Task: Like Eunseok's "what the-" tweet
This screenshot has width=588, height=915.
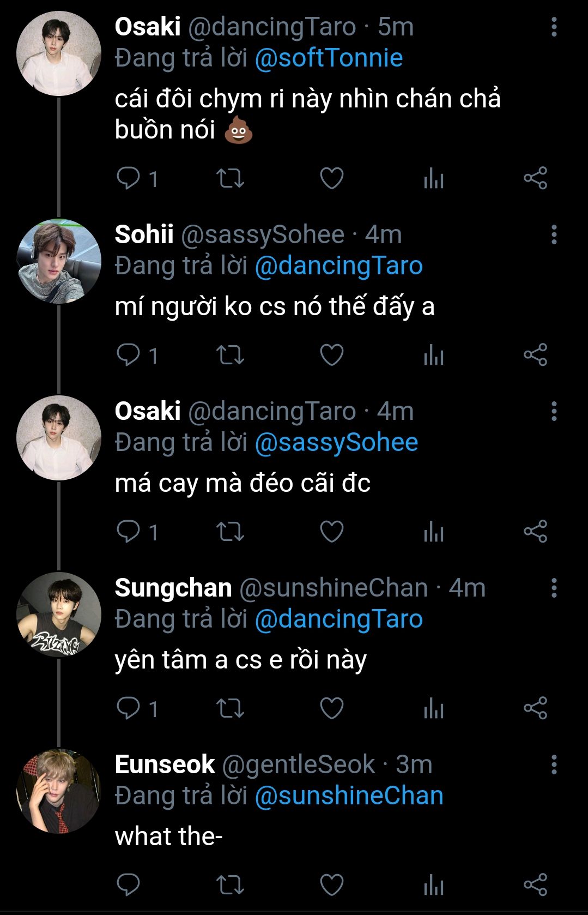Action: tap(331, 884)
